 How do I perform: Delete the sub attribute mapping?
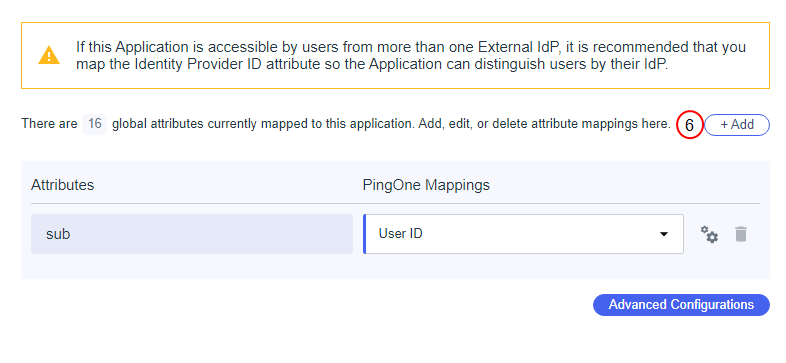pyautogui.click(x=741, y=234)
